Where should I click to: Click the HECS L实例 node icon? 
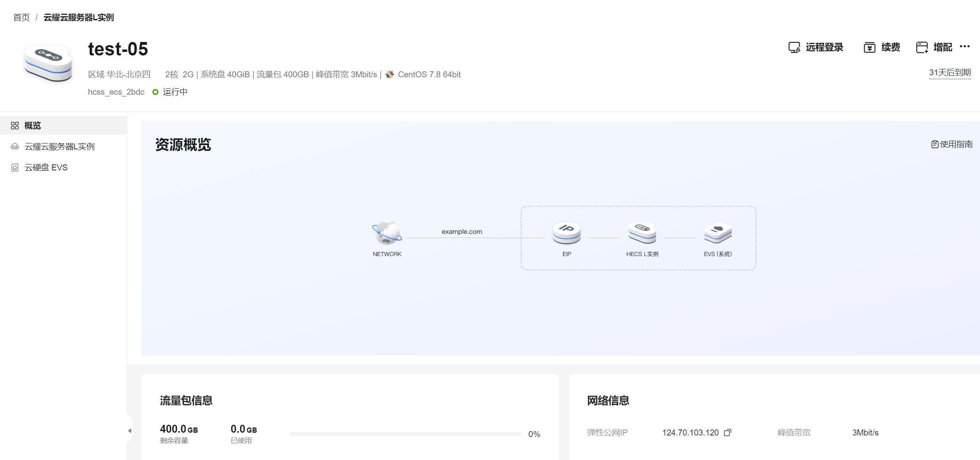(642, 233)
